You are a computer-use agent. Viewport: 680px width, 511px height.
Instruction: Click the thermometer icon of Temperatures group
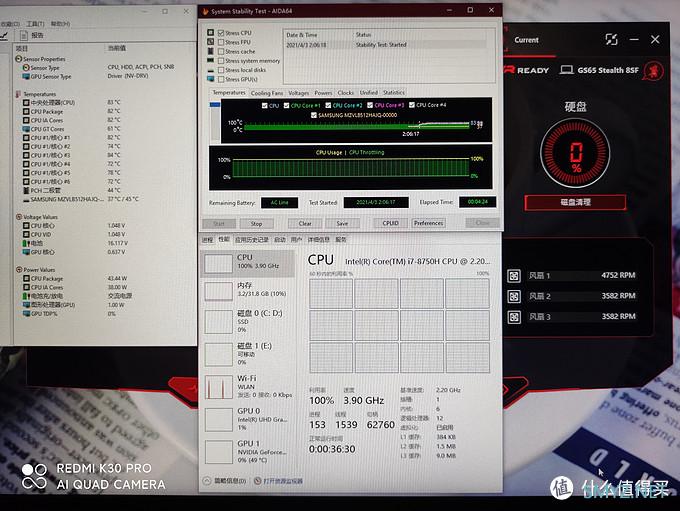tap(19, 94)
